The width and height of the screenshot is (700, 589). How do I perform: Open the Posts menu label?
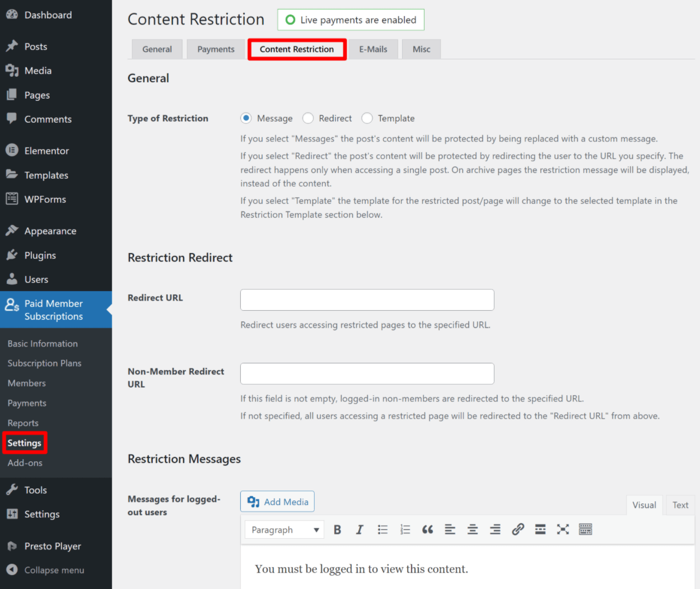pos(36,46)
